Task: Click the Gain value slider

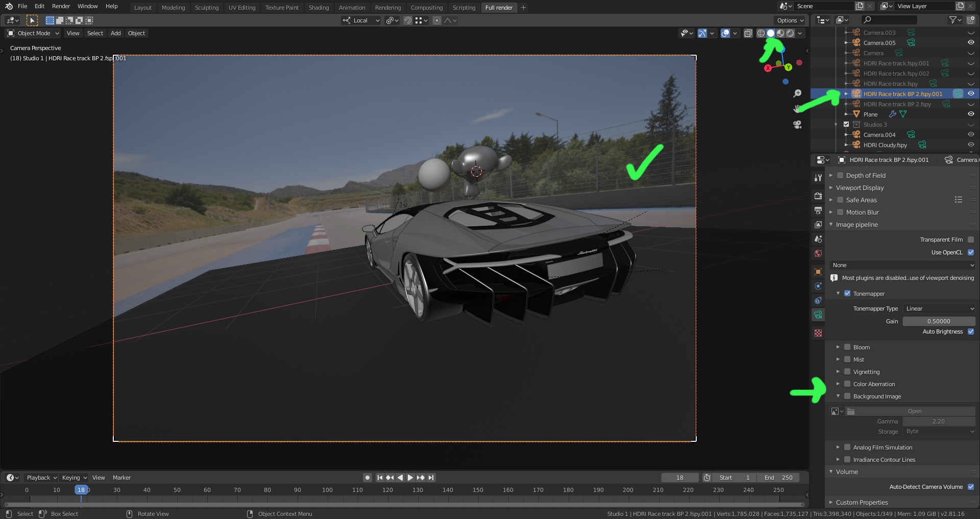Action: click(939, 321)
